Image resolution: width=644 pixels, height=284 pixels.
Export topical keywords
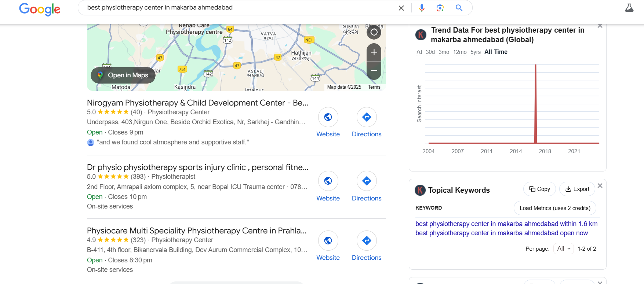coord(577,189)
